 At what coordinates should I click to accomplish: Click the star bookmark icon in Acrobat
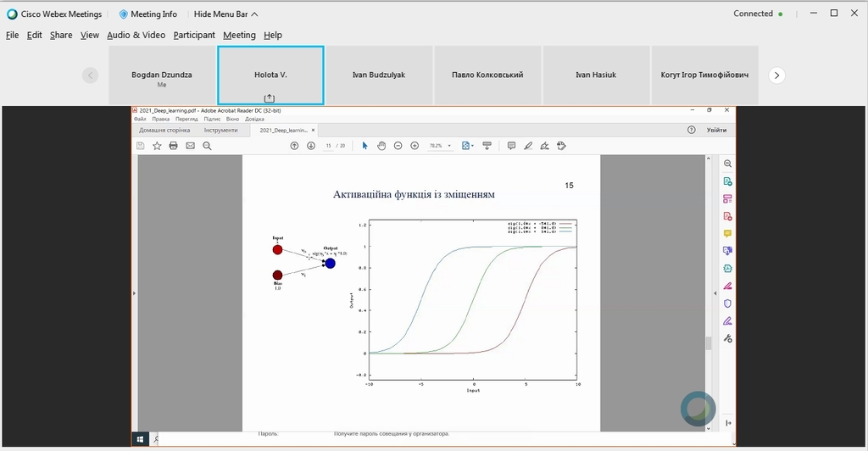(x=157, y=146)
